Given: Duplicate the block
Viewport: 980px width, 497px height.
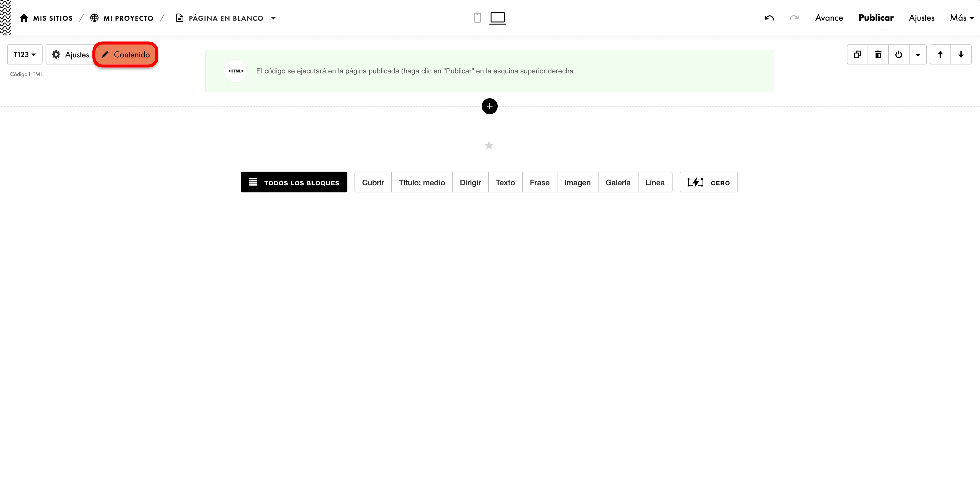Looking at the screenshot, I should (x=858, y=54).
